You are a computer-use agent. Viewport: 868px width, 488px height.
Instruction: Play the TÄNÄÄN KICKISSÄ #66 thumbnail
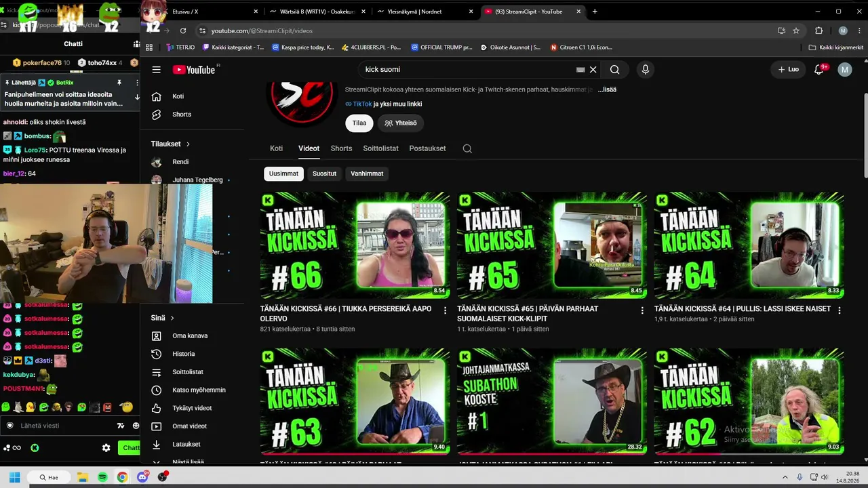point(355,245)
